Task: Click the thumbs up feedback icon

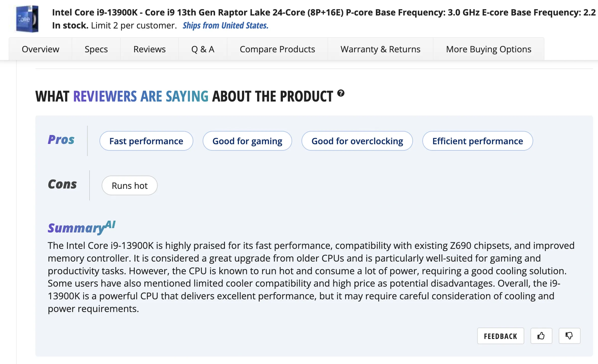Action: pos(541,336)
